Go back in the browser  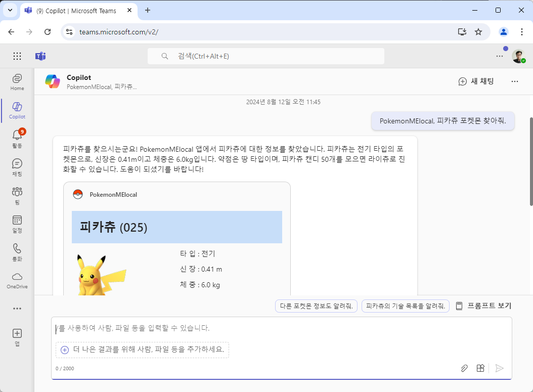point(11,32)
